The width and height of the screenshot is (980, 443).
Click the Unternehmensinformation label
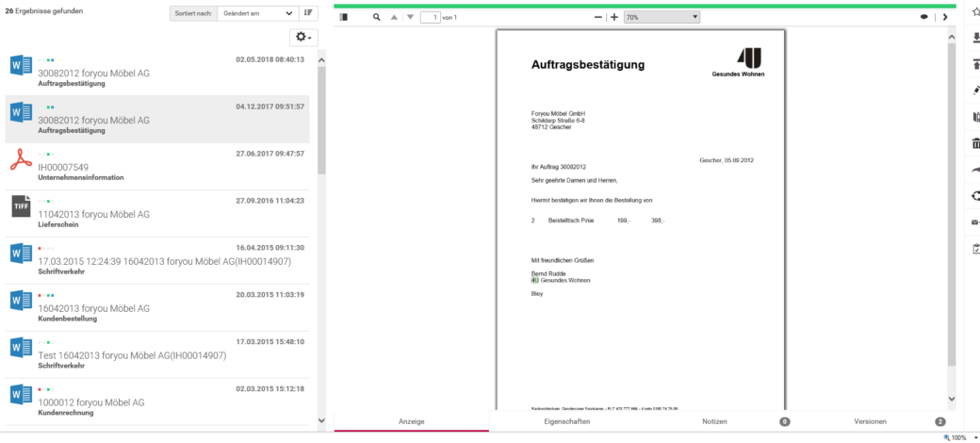tap(81, 177)
